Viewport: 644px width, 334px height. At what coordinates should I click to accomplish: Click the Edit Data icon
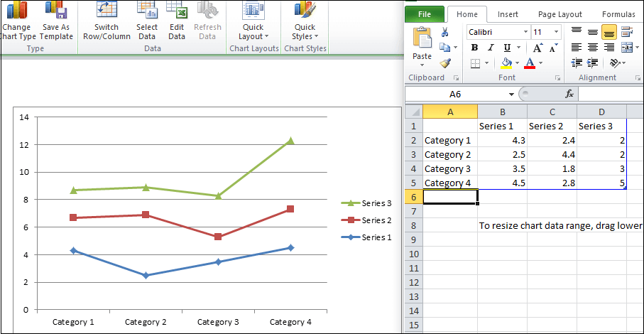click(x=177, y=10)
